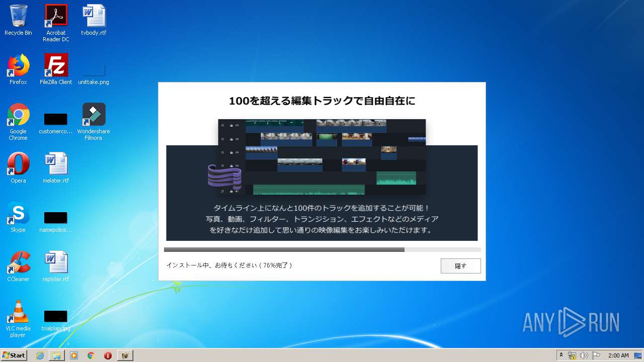
Task: Click the 100を超える編集トラック heading text
Action: point(322,101)
